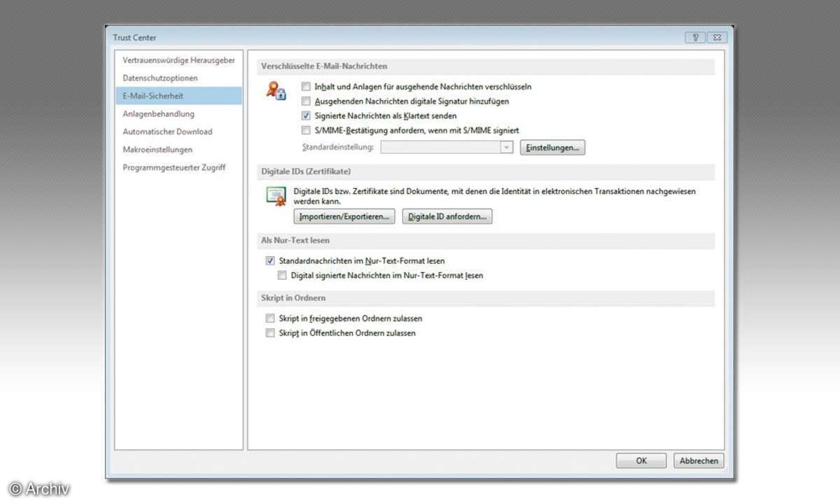This screenshot has height=504, width=840.
Task: Click the Trust Center title text
Action: click(x=135, y=38)
